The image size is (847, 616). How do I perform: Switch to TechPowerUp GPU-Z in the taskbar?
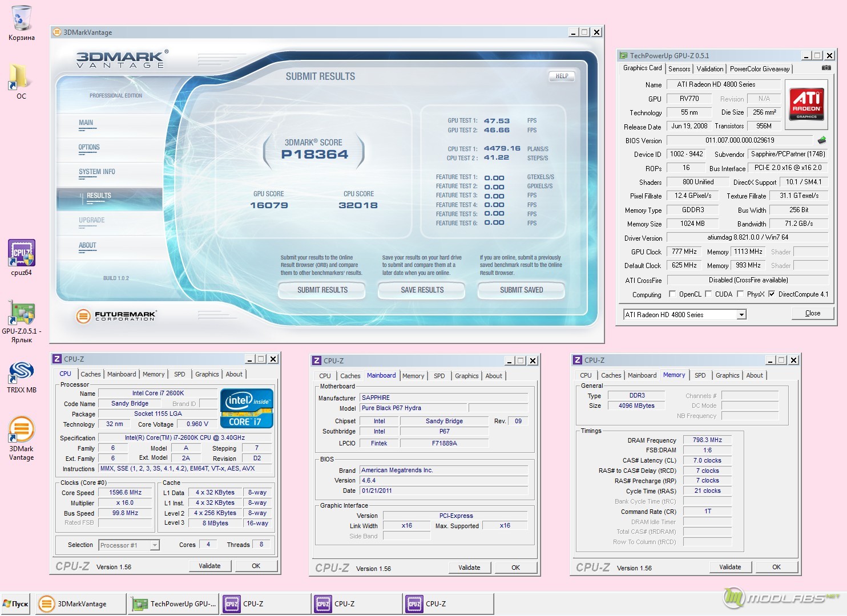click(175, 603)
